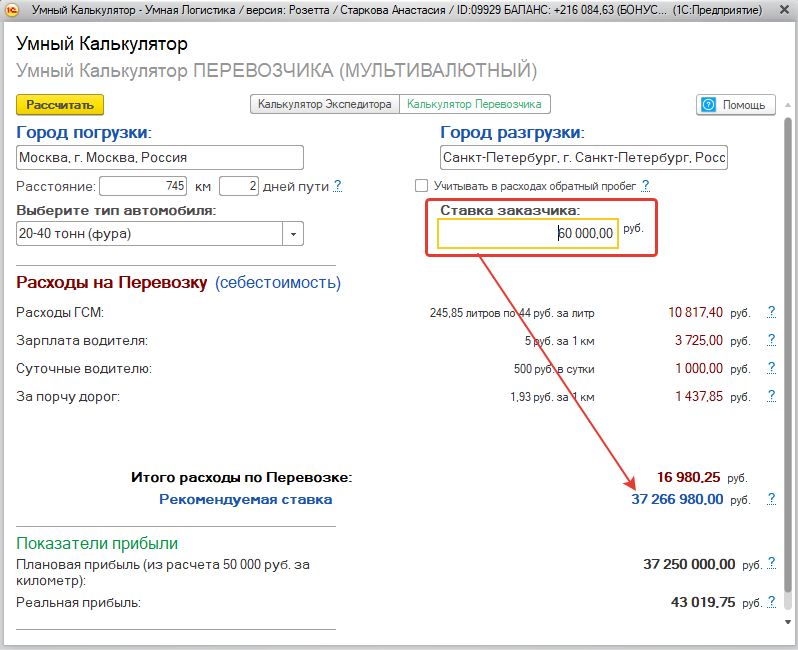Click the (себестоимость) link text

278,282
